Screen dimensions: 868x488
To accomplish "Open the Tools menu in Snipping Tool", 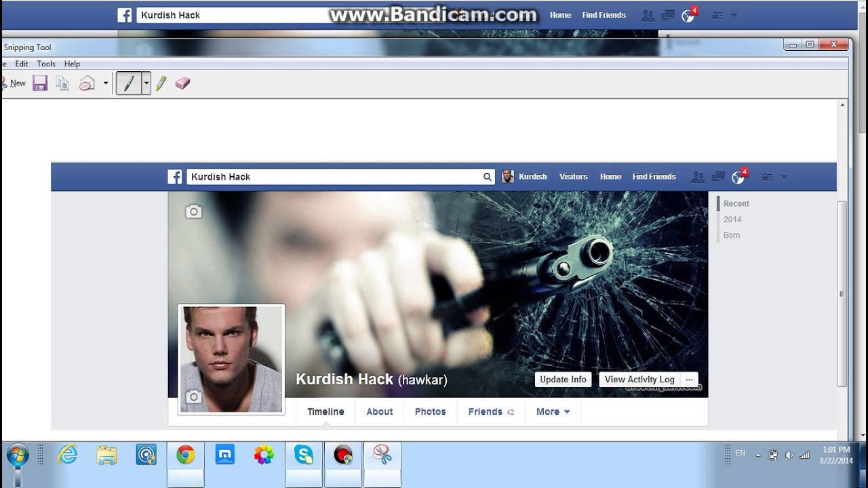I will tap(46, 64).
